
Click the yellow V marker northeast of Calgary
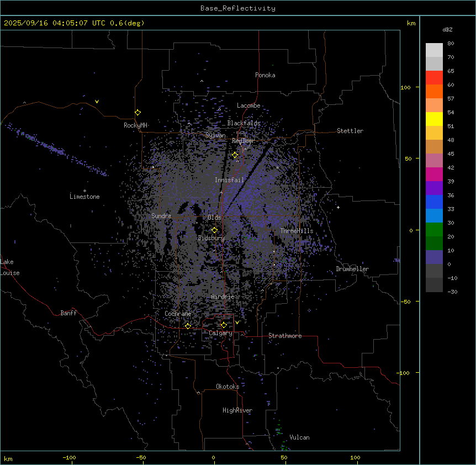[237, 323]
